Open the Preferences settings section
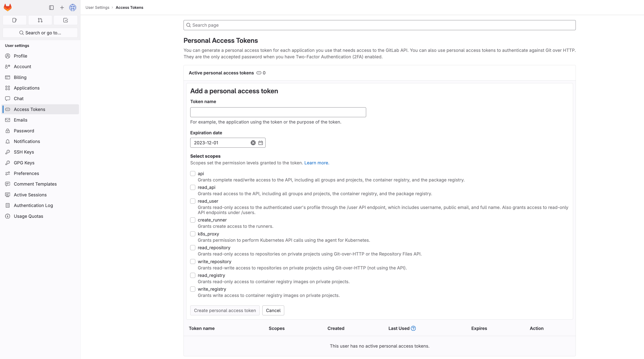644x359 pixels. pyautogui.click(x=26, y=173)
